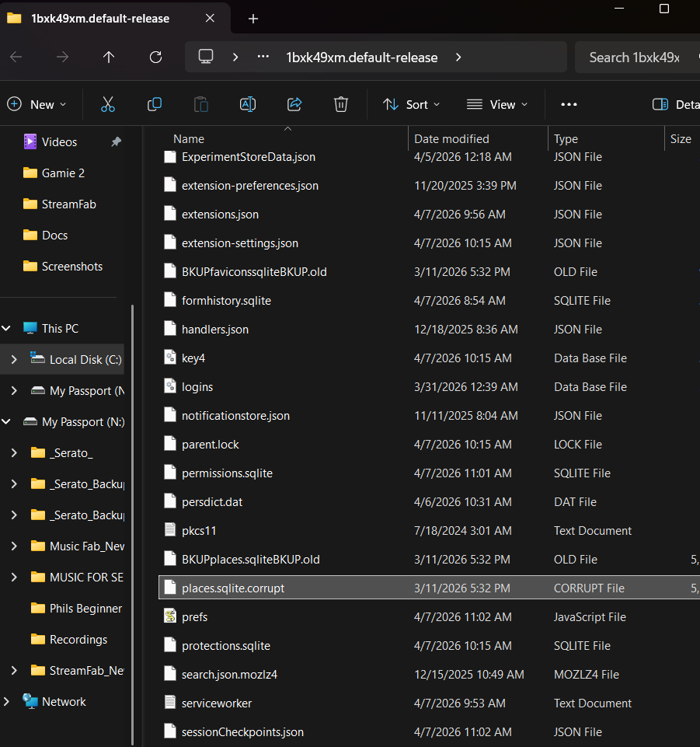Refresh the current folder view
700x747 pixels.
(155, 57)
